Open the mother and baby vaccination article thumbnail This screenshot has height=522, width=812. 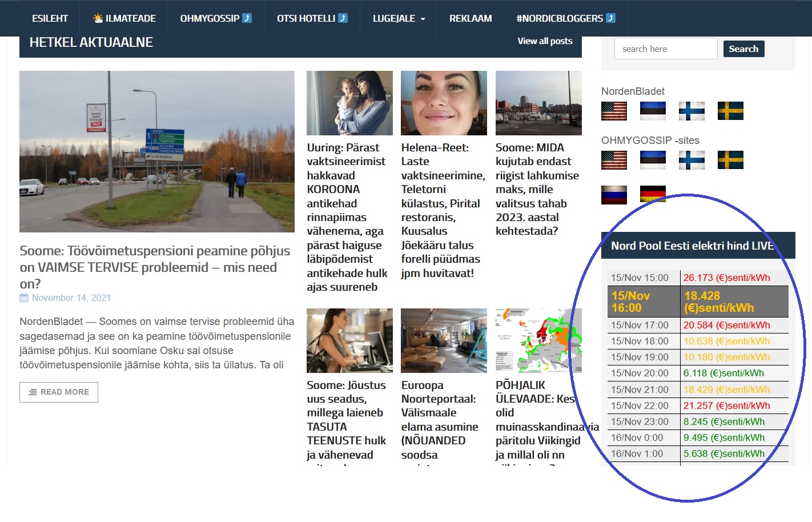(349, 103)
